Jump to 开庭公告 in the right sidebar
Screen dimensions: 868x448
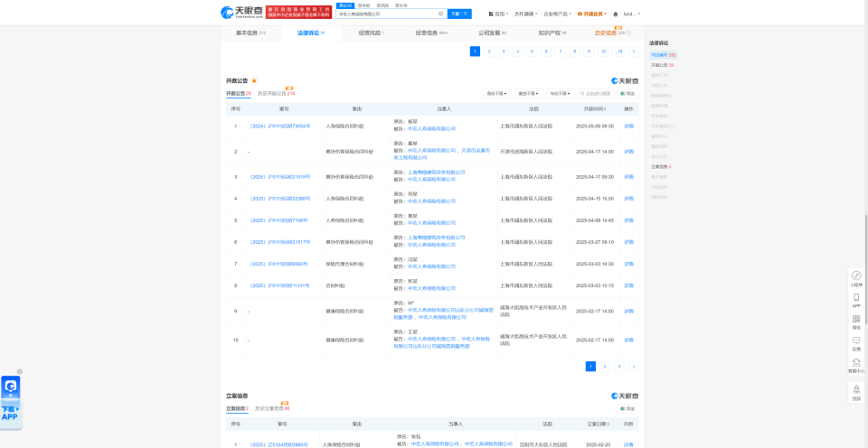click(x=662, y=65)
